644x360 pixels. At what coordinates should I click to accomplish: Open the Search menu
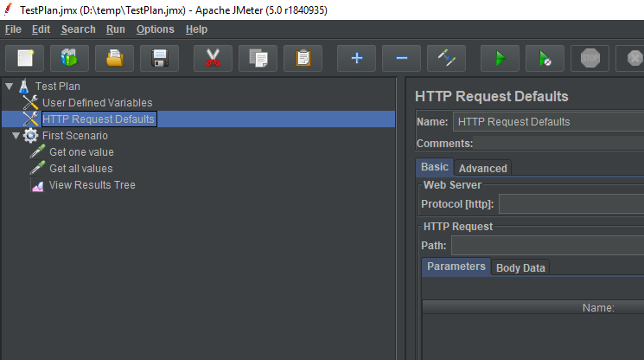coord(78,29)
